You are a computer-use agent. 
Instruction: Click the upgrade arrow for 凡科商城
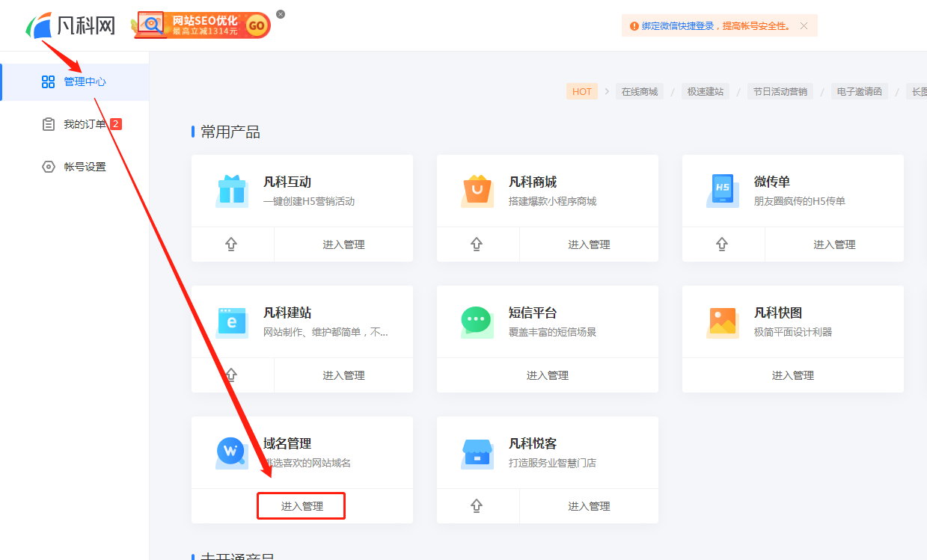point(477,244)
